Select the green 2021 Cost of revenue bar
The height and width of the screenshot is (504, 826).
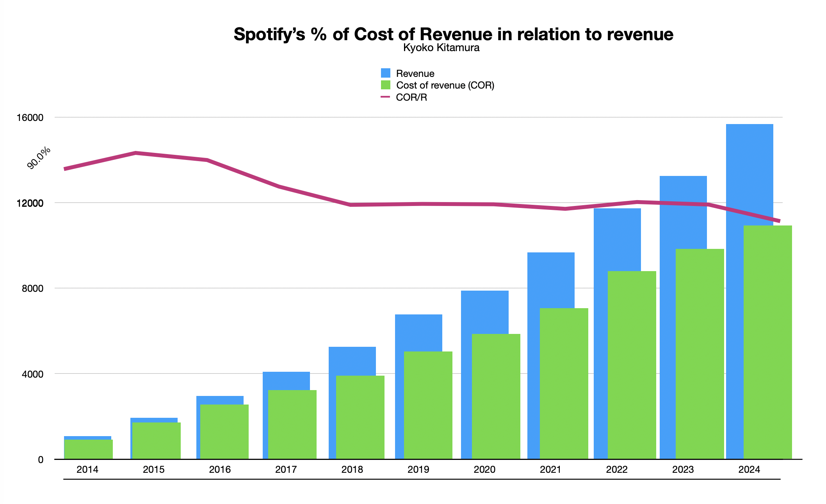[564, 383]
